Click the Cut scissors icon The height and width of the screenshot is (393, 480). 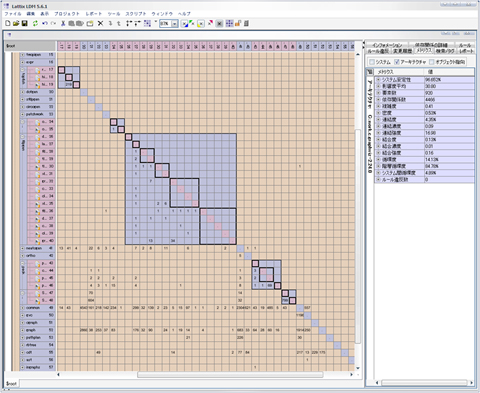(x=63, y=23)
